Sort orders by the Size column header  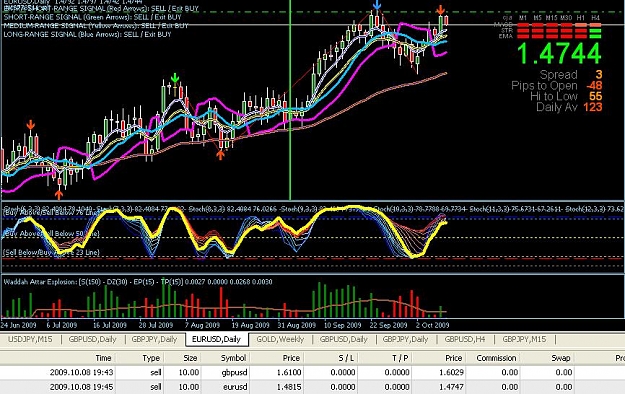(190, 358)
